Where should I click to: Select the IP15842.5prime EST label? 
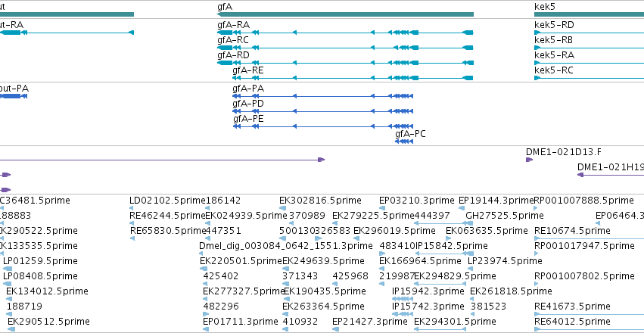tap(451, 246)
